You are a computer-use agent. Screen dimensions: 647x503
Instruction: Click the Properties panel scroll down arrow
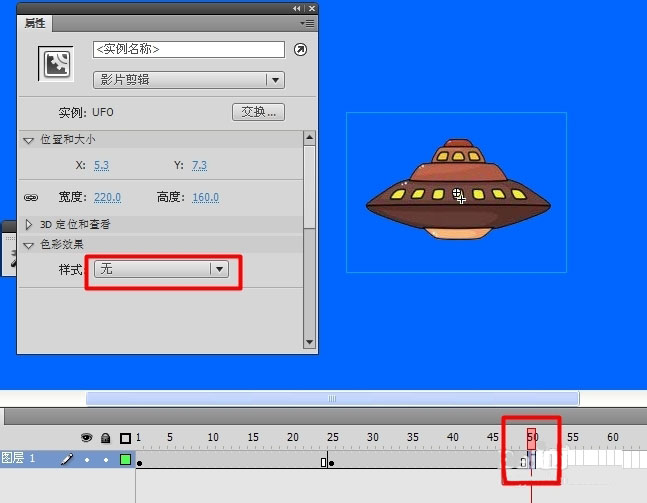click(309, 342)
